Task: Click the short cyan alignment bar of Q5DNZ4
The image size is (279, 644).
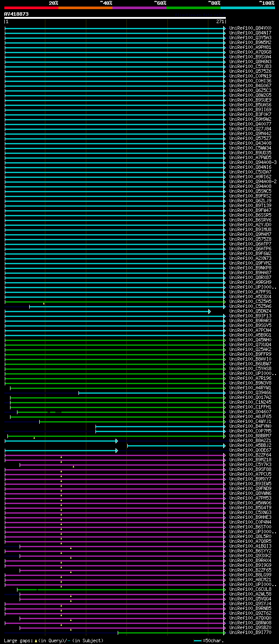Action: point(107,311)
